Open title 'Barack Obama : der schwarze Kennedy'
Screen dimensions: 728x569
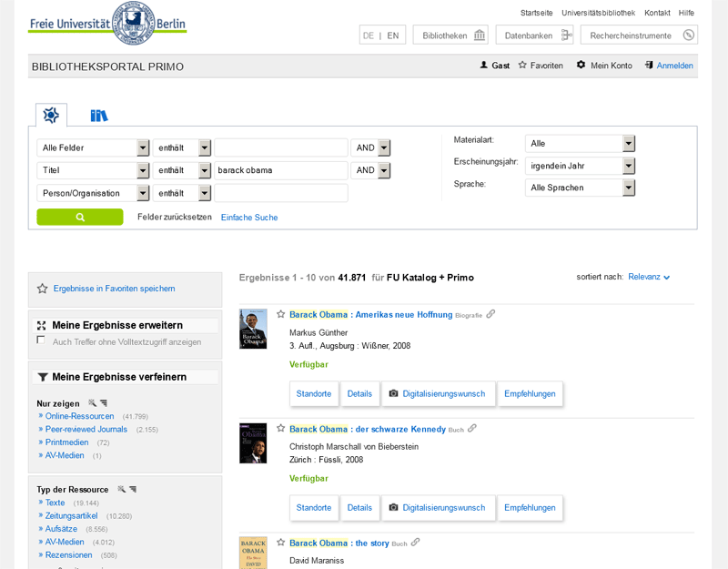[x=368, y=429]
